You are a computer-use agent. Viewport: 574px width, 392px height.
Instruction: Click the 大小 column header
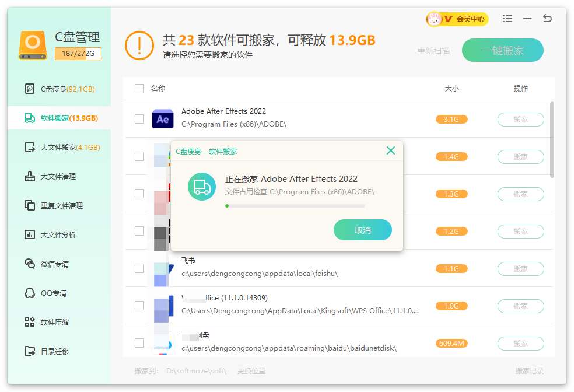coord(452,89)
